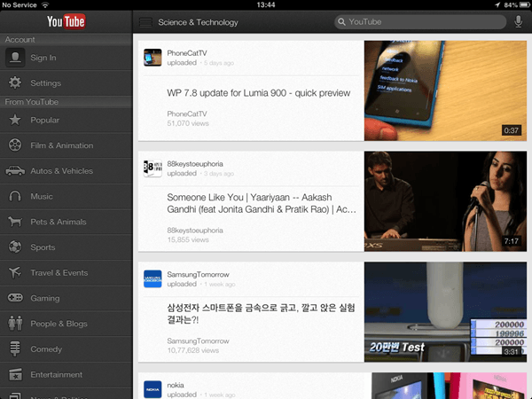Select the Popular star icon

tap(15, 120)
